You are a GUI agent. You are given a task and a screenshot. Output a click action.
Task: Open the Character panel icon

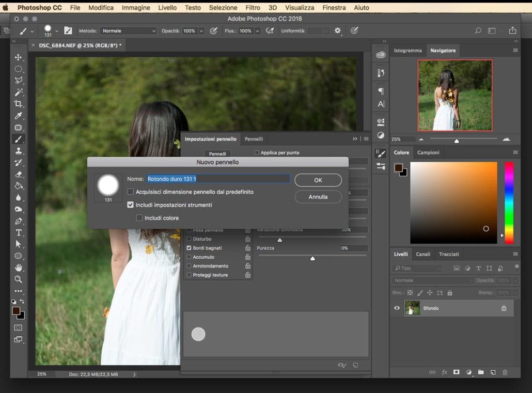point(381,104)
